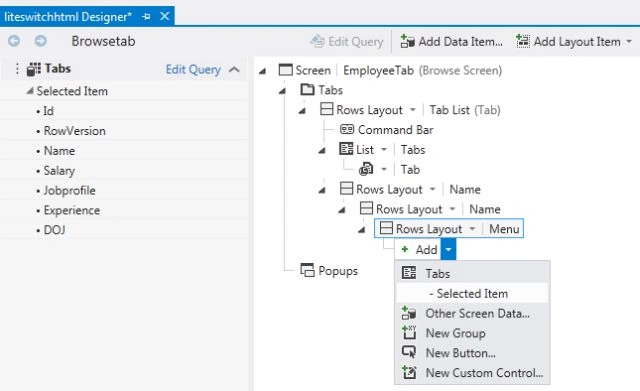Viewport: 640px width, 391px height.
Task: Close the liteswitchhtml Designer tab
Action: coord(165,16)
